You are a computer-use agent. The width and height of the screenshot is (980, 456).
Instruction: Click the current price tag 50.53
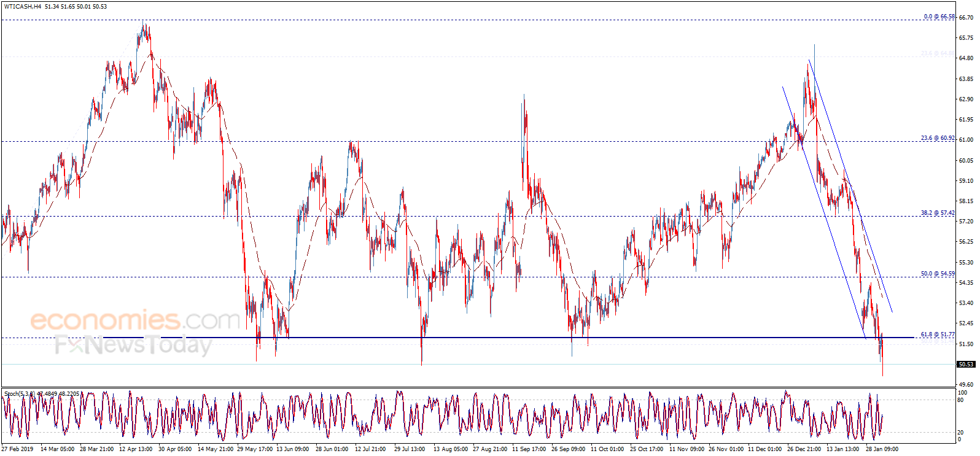966,364
